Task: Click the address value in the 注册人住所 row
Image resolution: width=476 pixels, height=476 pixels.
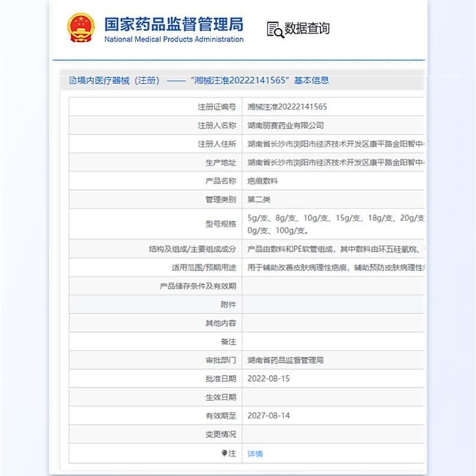Action: [x=336, y=144]
